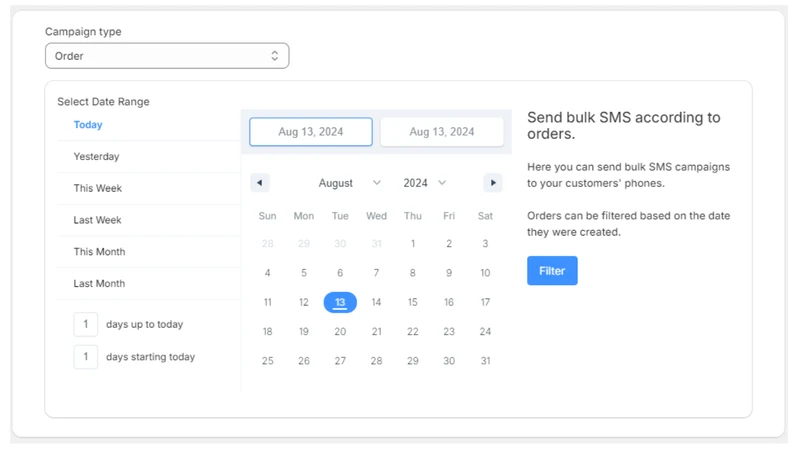Pick This Month range
800x450 pixels.
(x=99, y=252)
